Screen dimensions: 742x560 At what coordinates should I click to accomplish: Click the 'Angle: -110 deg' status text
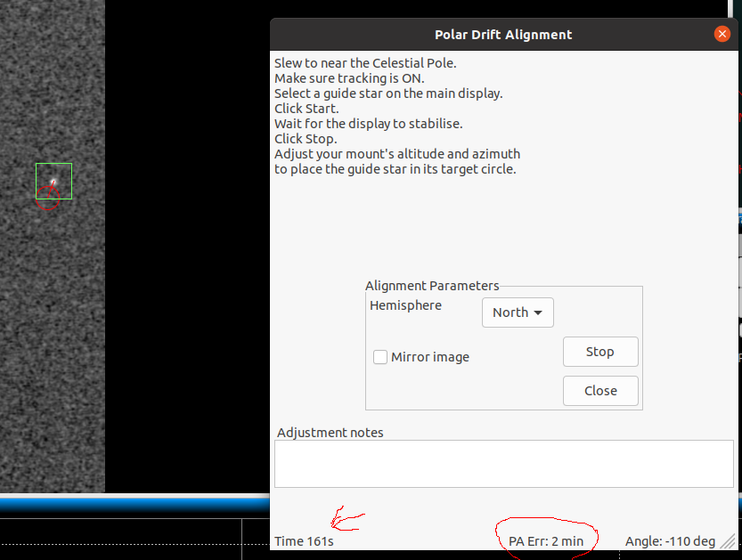pyautogui.click(x=670, y=541)
